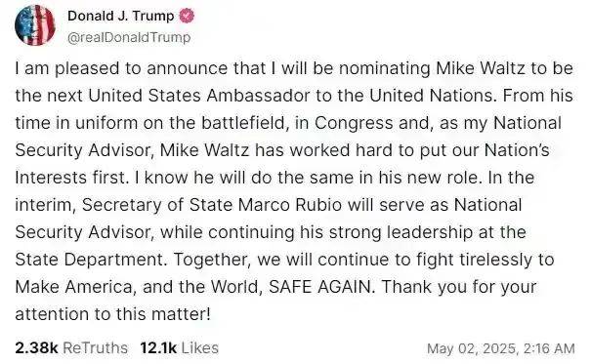Click the Donald J. Trump display name
The height and width of the screenshot is (364, 591).
coord(120,17)
